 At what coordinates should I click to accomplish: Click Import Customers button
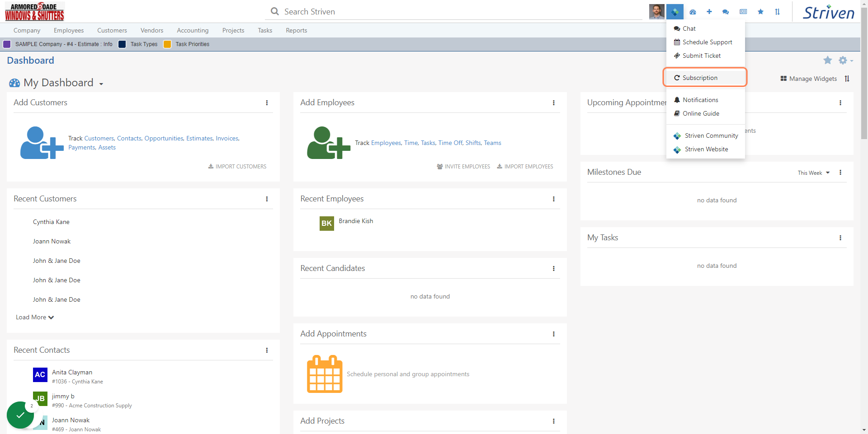(x=237, y=167)
